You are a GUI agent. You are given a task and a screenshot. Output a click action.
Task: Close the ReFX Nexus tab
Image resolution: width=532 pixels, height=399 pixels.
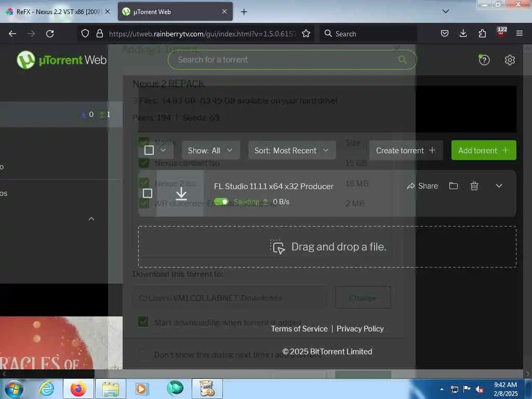click(107, 11)
